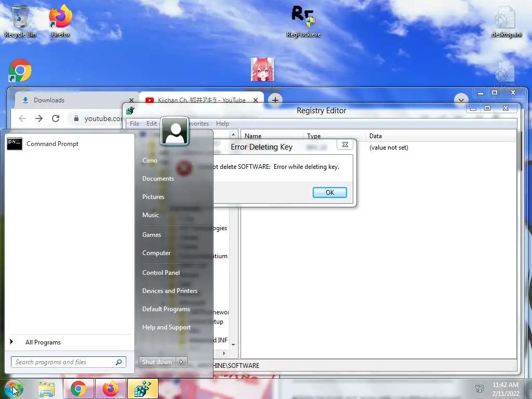Open Control Panel from the Start menu
Viewport: 532px width, 399px height.
(x=161, y=273)
